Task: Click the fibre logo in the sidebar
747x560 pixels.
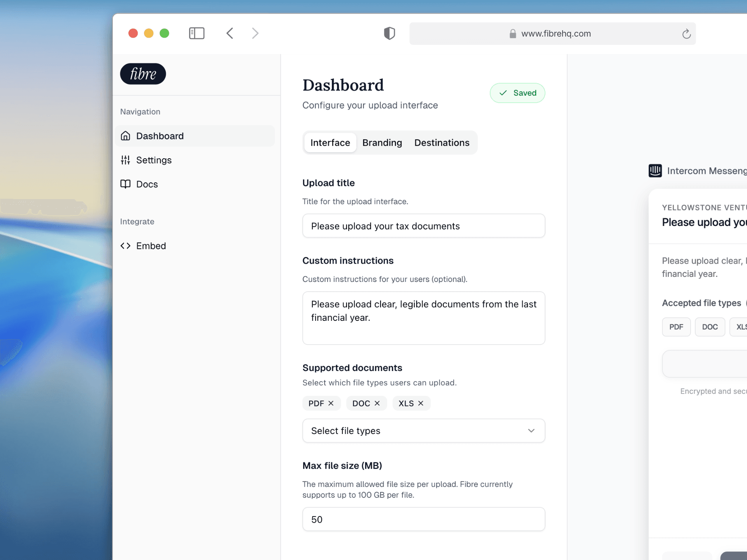Action: pos(142,73)
